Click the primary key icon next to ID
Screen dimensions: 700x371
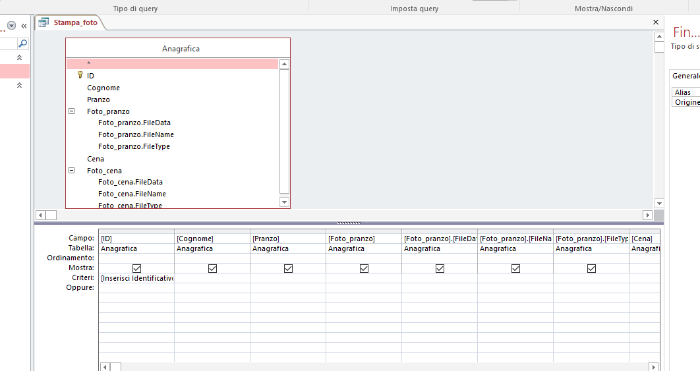click(80, 75)
